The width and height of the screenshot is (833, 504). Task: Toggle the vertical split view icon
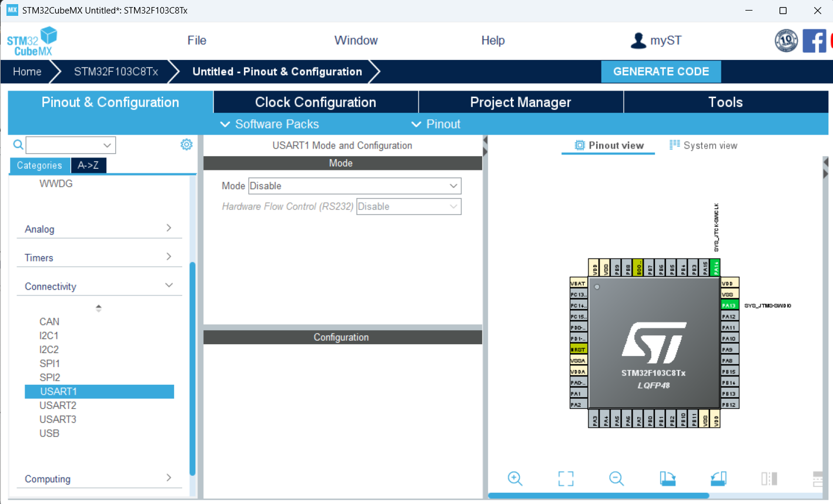pyautogui.click(x=769, y=478)
